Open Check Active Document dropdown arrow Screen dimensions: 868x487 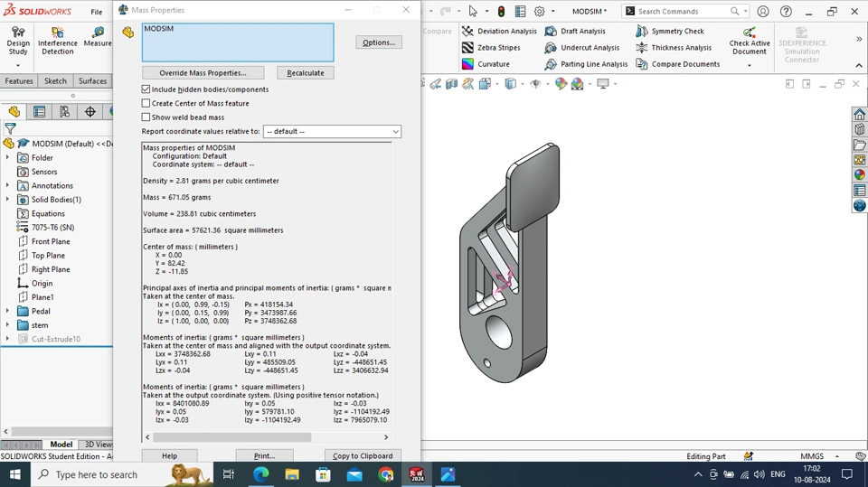tap(750, 65)
